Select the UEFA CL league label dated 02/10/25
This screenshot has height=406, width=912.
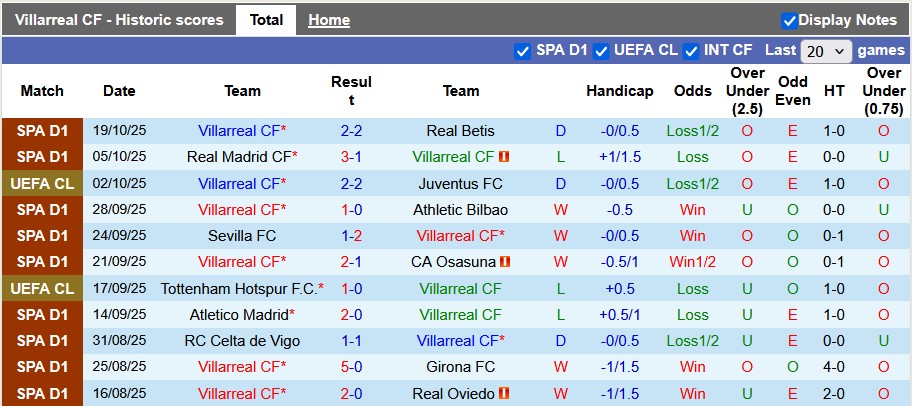[42, 184]
